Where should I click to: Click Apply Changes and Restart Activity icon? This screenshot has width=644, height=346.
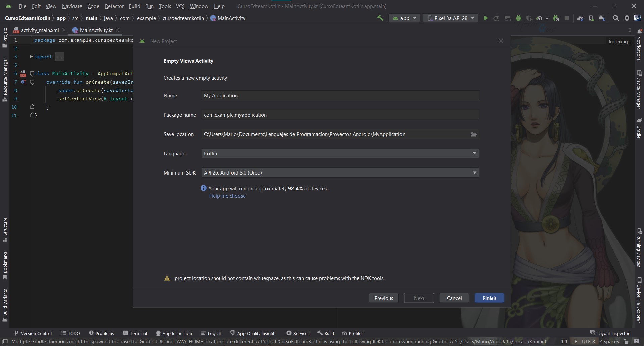tap(496, 18)
